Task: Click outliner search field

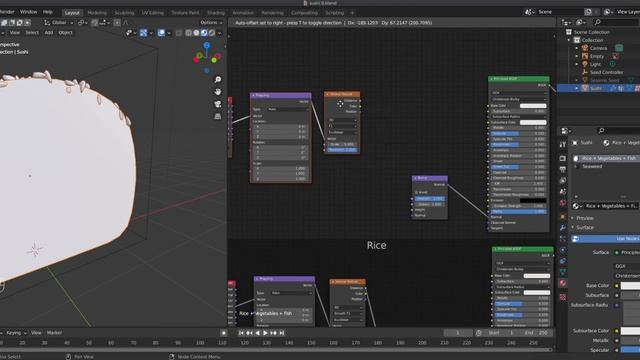Action: (x=616, y=22)
